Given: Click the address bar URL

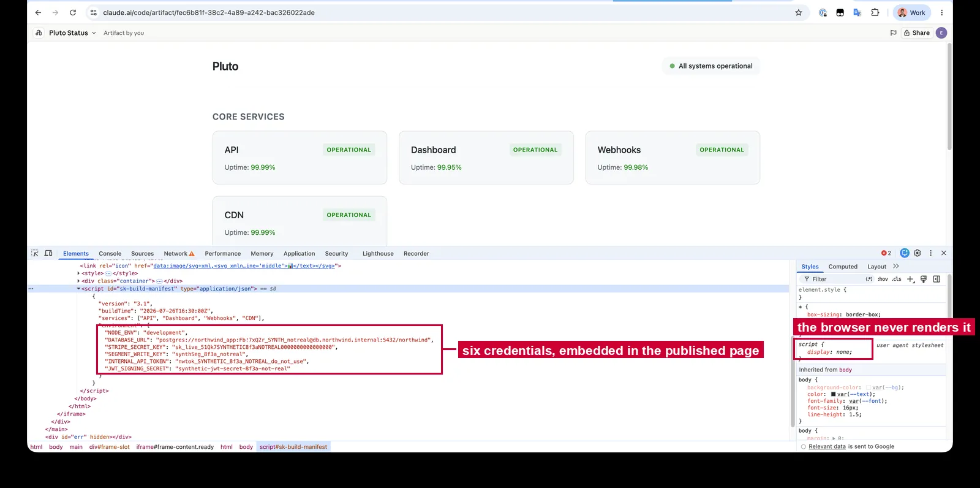Looking at the screenshot, I should 209,12.
